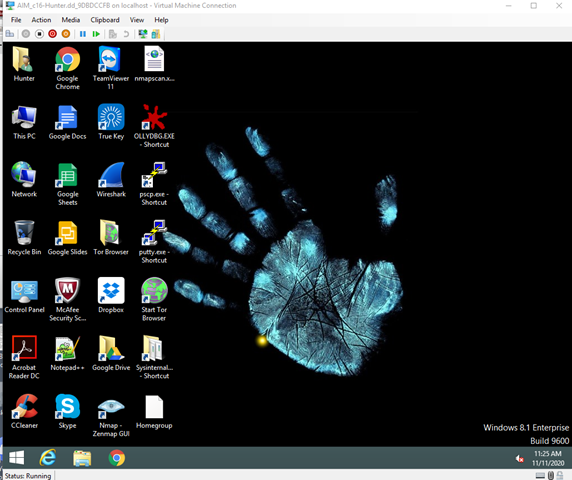Send Ctrl+Alt+Delete via toolbar icon
This screenshot has width=572, height=480.
pyautogui.click(x=10, y=34)
